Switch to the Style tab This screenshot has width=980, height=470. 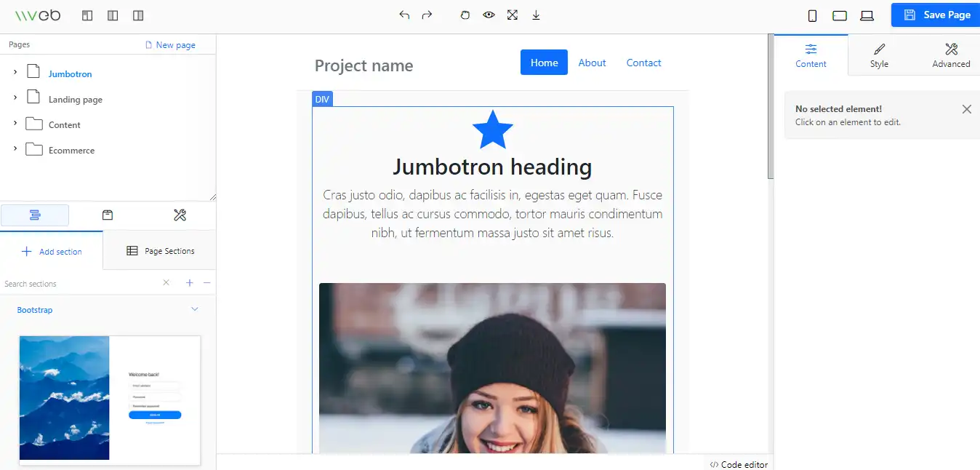(879, 55)
